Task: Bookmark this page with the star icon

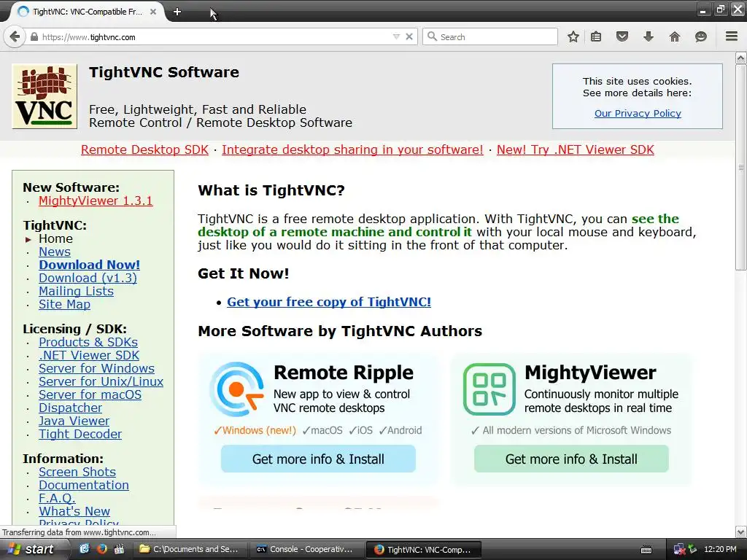Action: click(573, 36)
